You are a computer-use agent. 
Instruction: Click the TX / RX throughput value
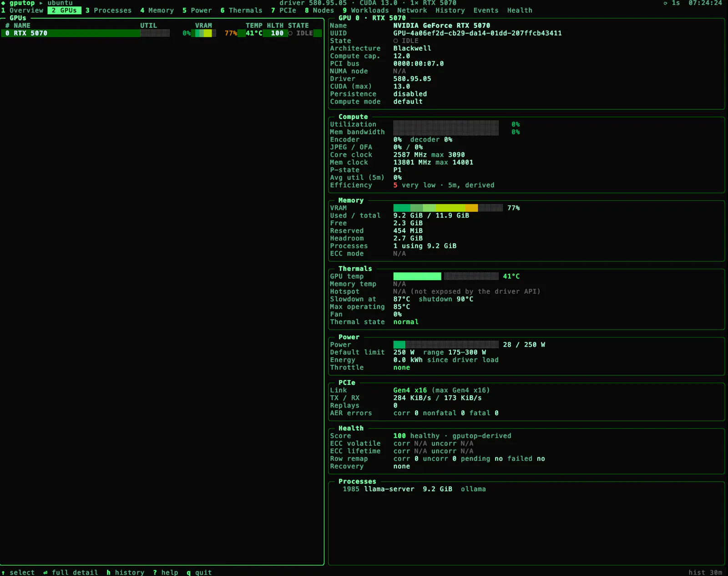pos(437,398)
